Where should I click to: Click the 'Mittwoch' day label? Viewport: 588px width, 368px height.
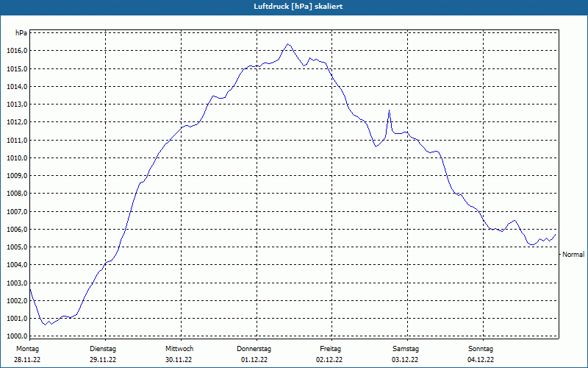click(x=179, y=349)
